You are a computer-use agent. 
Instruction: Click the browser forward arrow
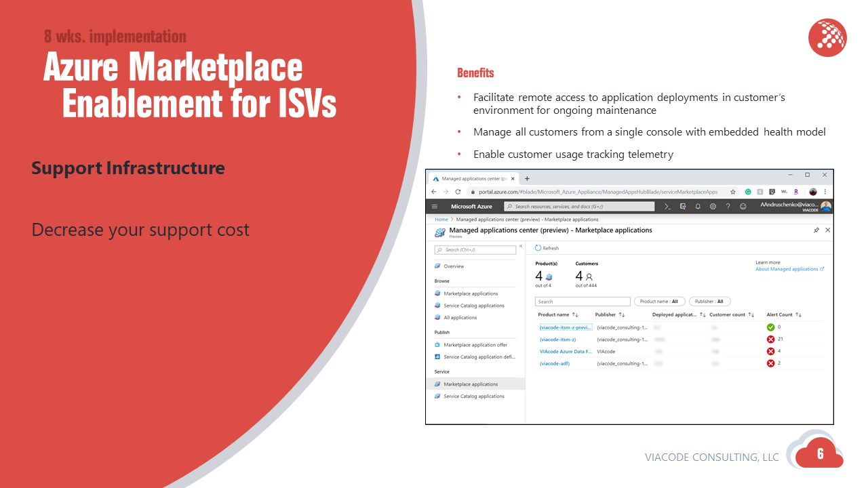tap(446, 192)
